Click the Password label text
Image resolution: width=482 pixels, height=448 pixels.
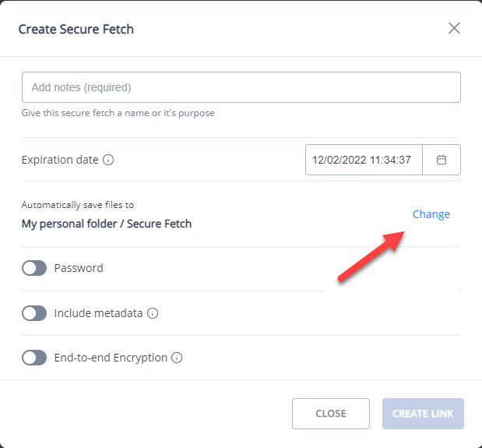[x=79, y=268]
